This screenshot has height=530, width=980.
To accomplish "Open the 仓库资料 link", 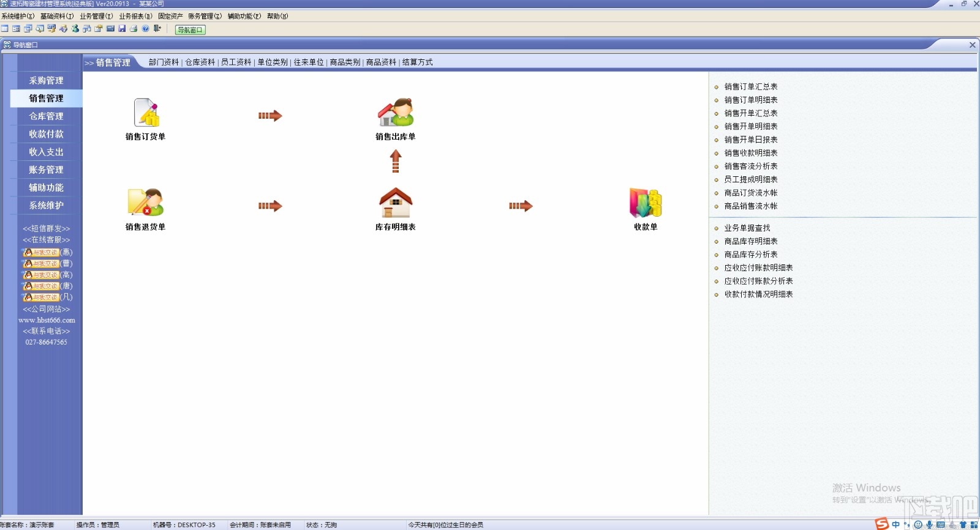I will pyautogui.click(x=200, y=62).
